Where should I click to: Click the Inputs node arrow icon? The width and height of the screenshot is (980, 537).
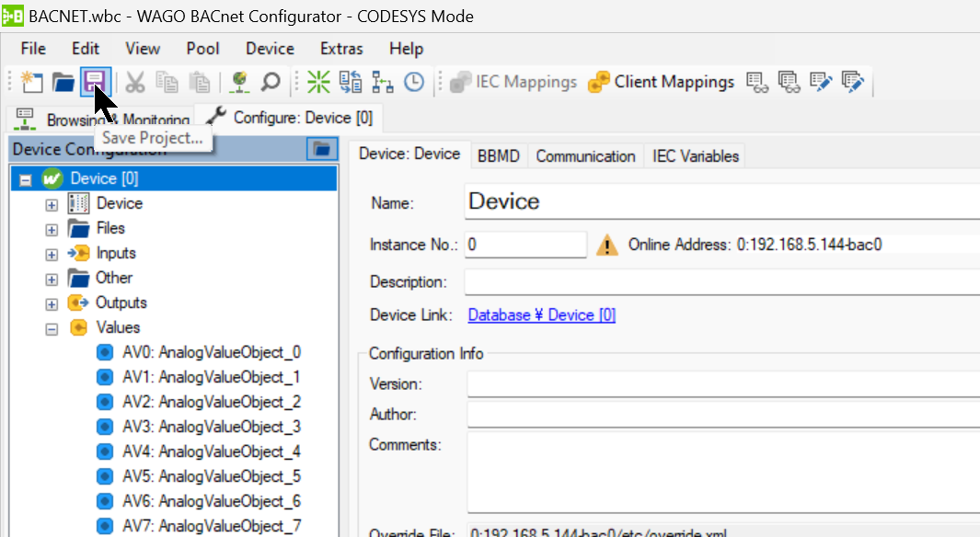point(79,253)
